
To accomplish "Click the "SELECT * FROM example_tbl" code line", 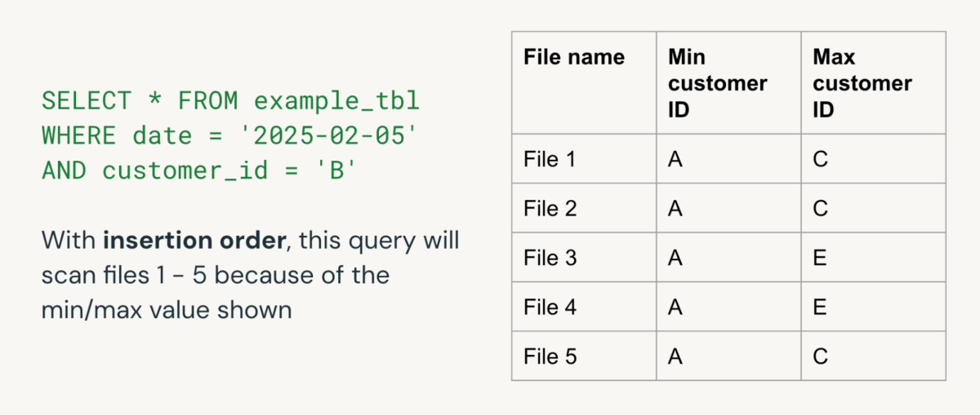I will click(x=230, y=101).
